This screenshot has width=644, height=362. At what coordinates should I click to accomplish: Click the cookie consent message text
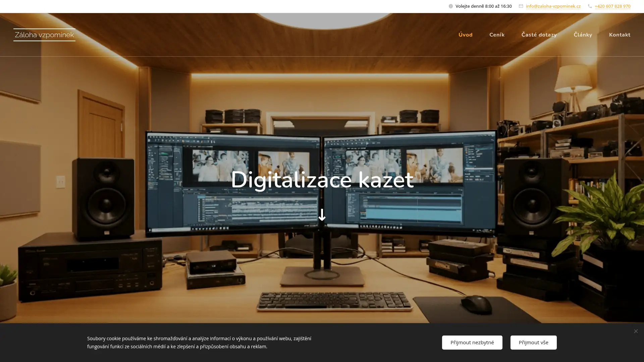coord(199,342)
